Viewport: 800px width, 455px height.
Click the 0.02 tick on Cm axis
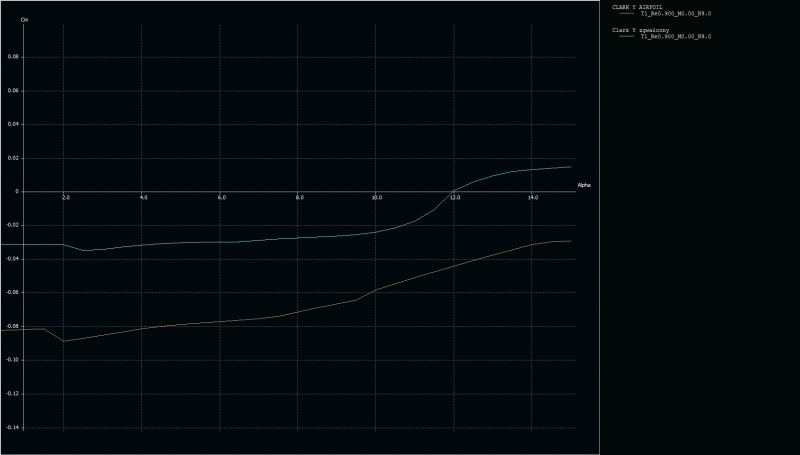click(13, 158)
